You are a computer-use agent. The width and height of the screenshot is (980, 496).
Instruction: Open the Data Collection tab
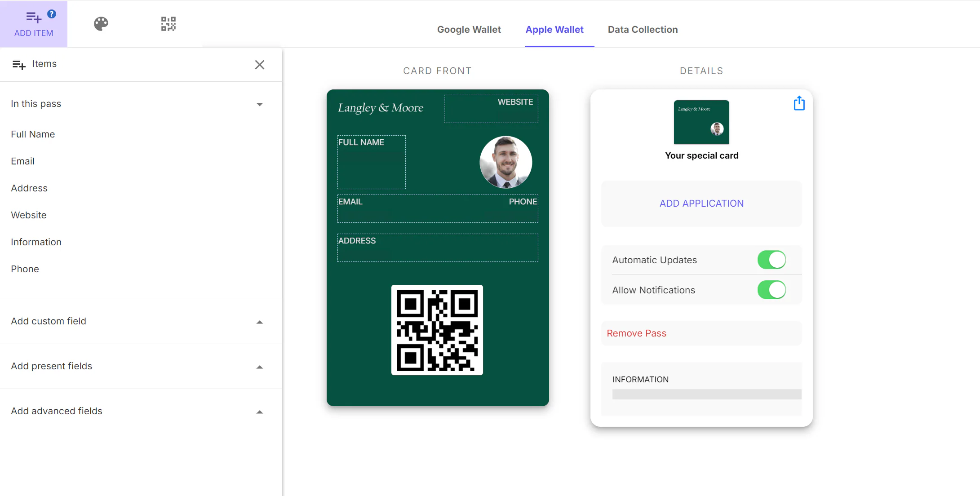click(x=643, y=30)
